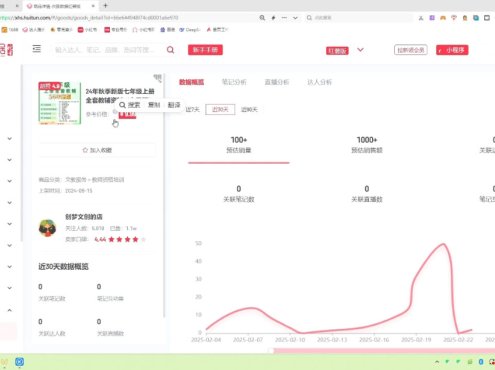
Task: Click the 近30天数据概览 heading
Action: coord(63,266)
